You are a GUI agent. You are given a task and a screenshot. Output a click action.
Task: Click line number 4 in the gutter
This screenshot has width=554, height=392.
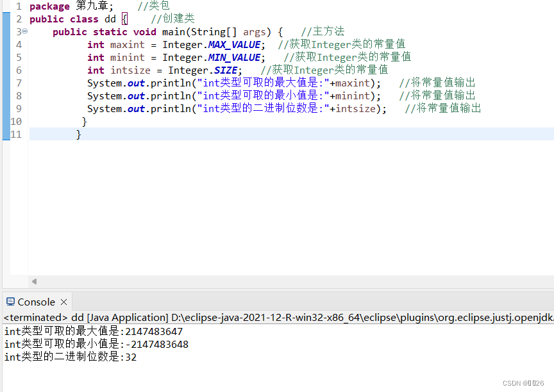tap(19, 45)
